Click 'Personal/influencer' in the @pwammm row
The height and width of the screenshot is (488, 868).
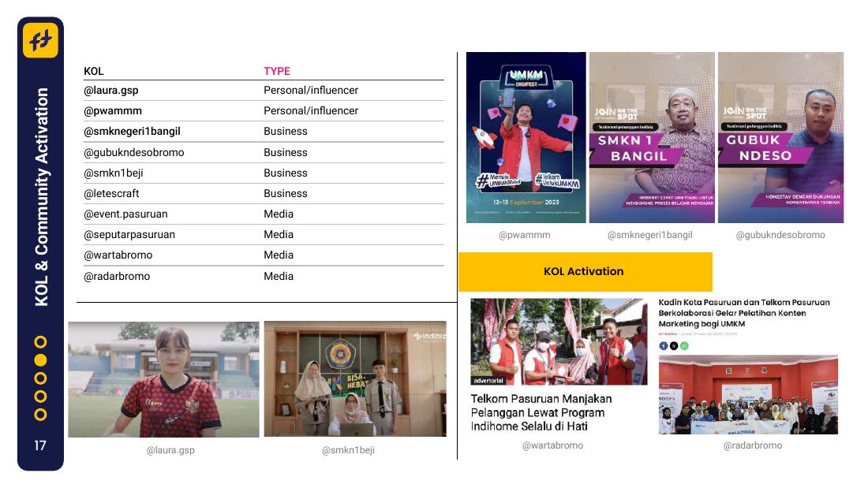click(311, 110)
